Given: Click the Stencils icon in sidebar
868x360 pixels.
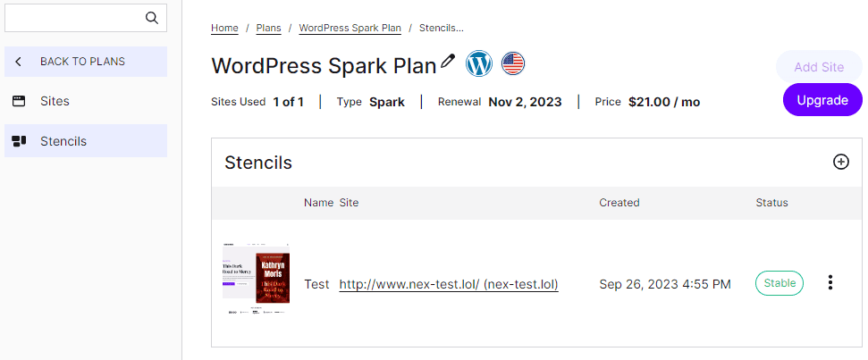Looking at the screenshot, I should point(19,141).
